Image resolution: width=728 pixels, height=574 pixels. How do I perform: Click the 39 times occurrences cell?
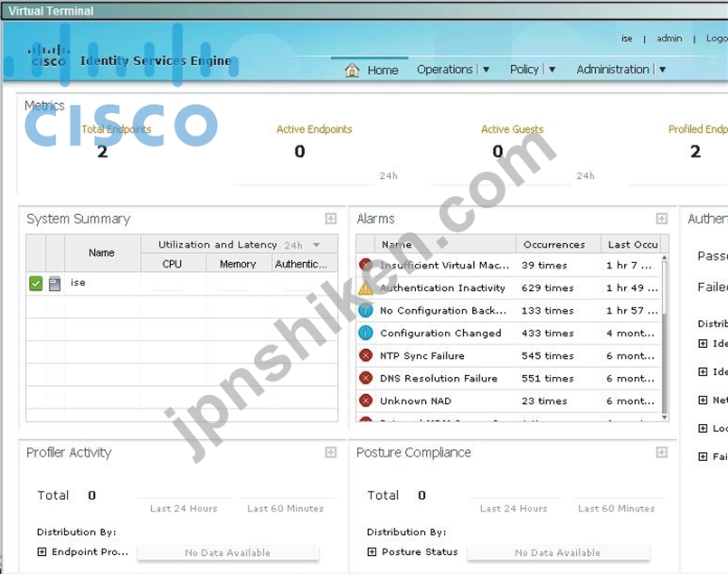pyautogui.click(x=544, y=266)
